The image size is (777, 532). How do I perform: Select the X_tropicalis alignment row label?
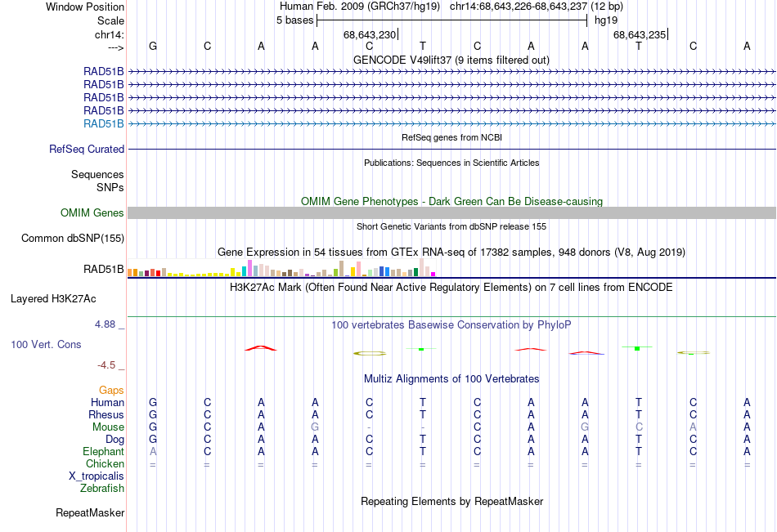point(97,476)
